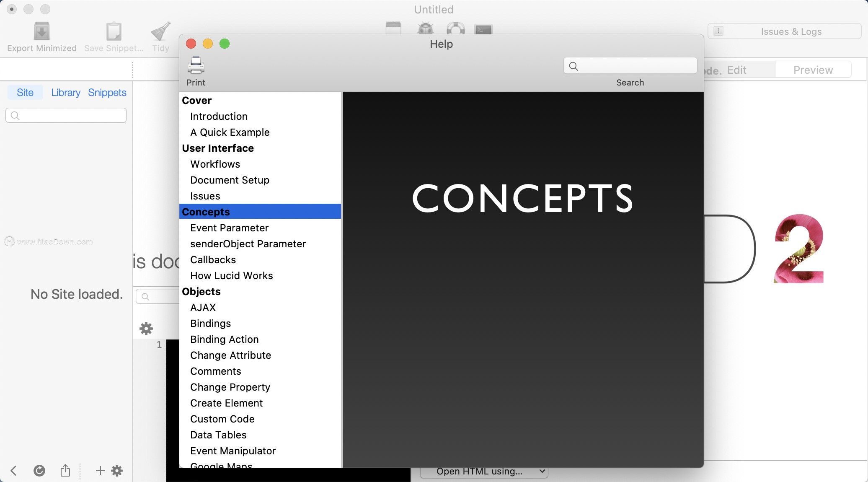Click the exclamation icon in Issues & Logs
The image size is (868, 482).
718,31
